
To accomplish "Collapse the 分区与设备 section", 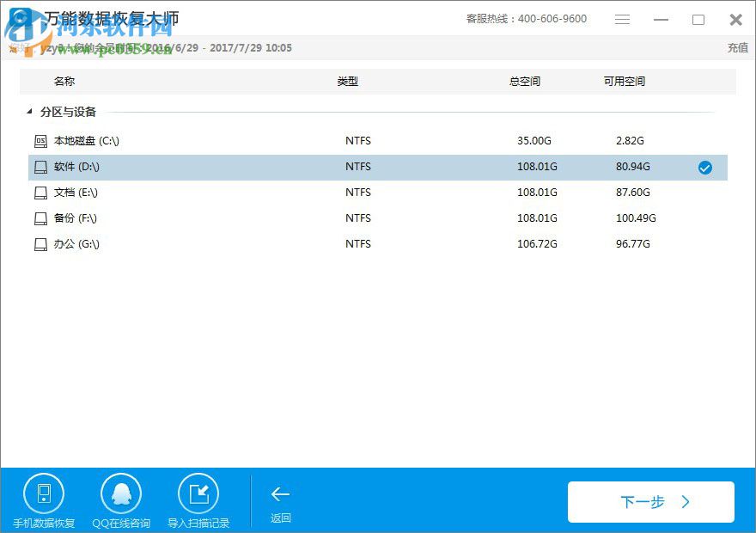I will click(x=28, y=112).
